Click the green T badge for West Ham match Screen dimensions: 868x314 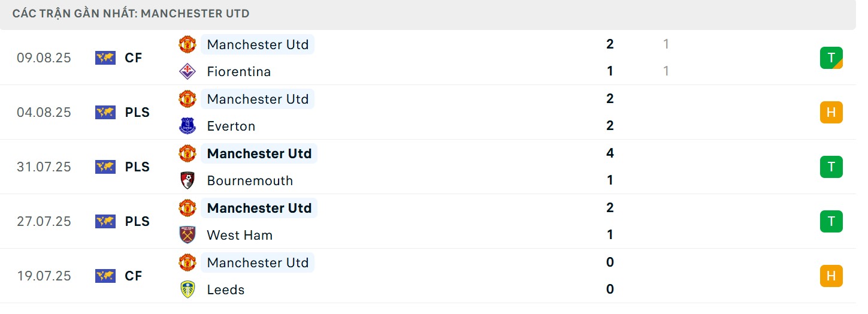pos(831,222)
